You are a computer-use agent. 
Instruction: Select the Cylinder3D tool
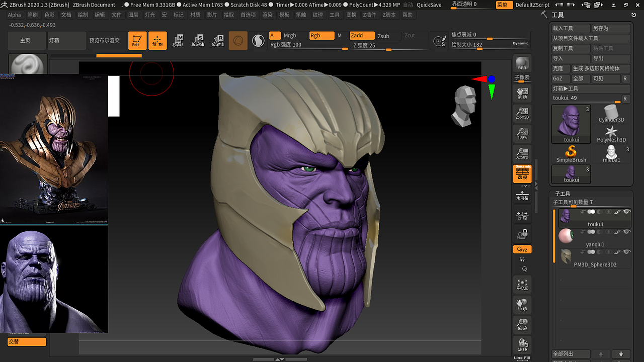[x=611, y=114]
